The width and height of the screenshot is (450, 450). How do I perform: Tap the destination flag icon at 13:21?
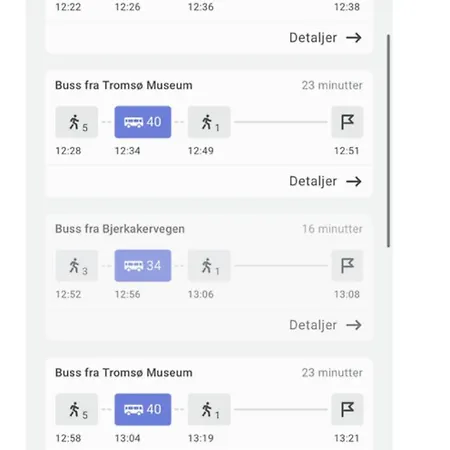coord(347,409)
